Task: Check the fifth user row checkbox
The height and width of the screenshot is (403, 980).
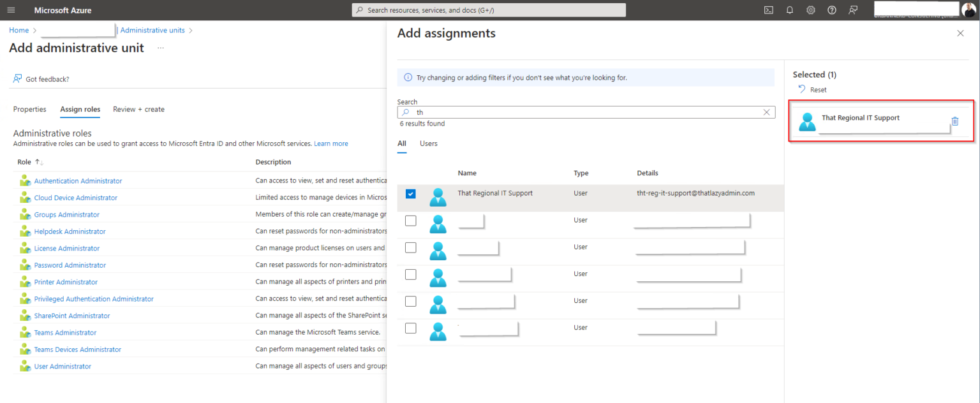Action: tap(411, 301)
